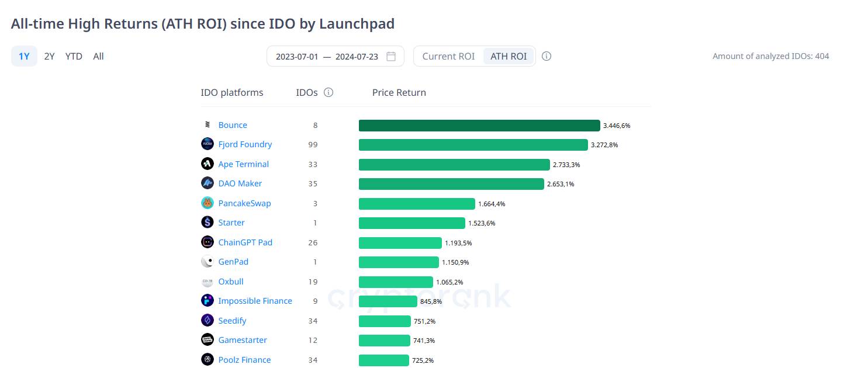Open the calendar icon in date range

tap(391, 56)
